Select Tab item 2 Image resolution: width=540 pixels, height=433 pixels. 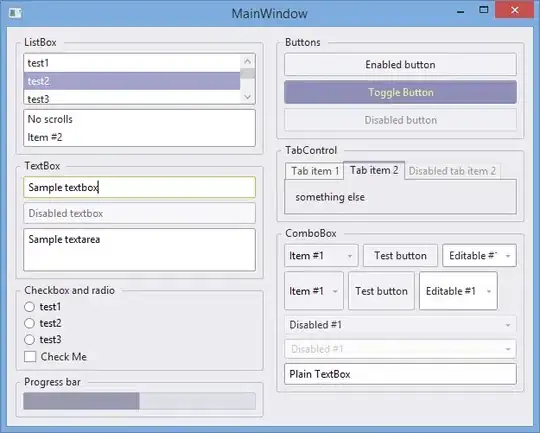(x=374, y=170)
